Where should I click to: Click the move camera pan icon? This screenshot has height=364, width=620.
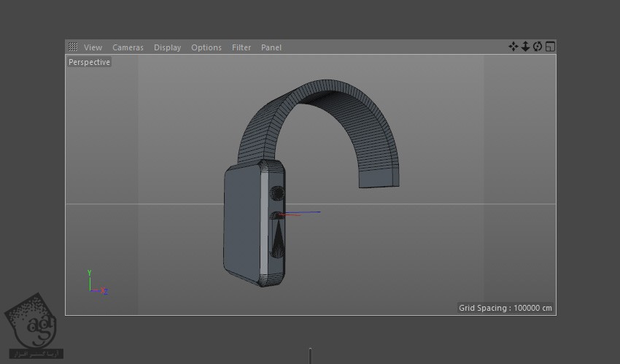point(513,47)
